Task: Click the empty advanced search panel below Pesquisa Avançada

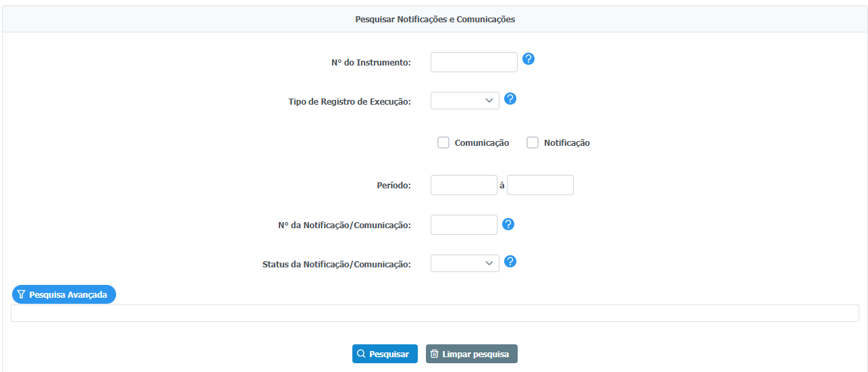Action: [x=435, y=313]
